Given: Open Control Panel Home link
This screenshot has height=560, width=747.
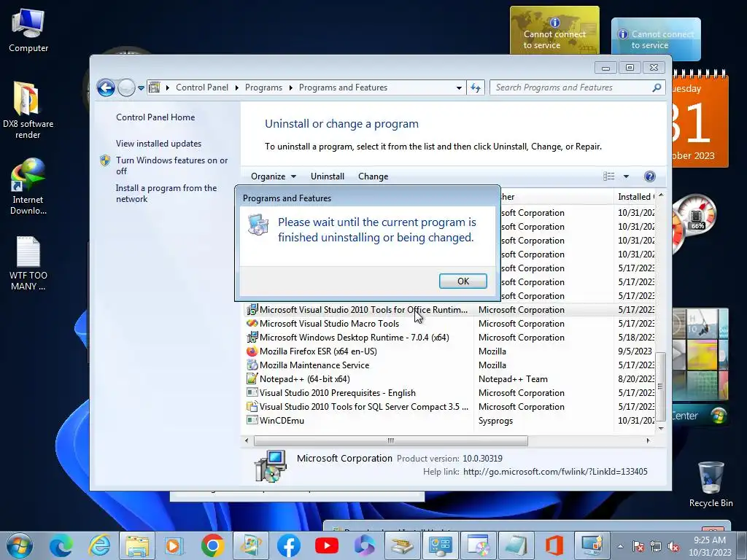Looking at the screenshot, I should click(x=155, y=117).
